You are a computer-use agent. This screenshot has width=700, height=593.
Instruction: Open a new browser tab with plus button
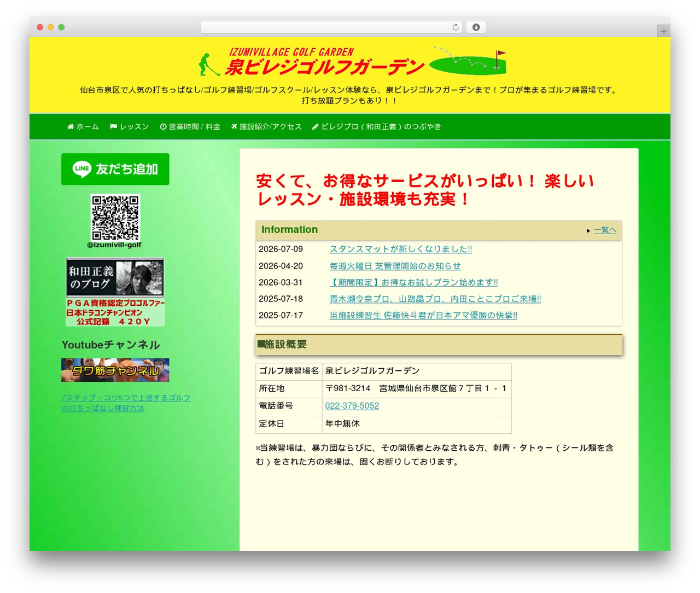click(663, 31)
